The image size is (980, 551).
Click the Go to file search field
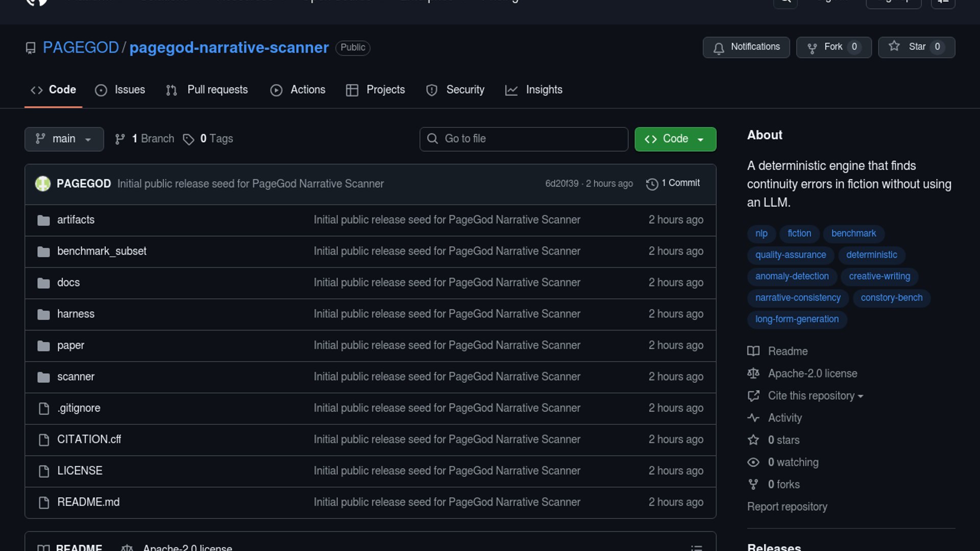click(x=524, y=139)
